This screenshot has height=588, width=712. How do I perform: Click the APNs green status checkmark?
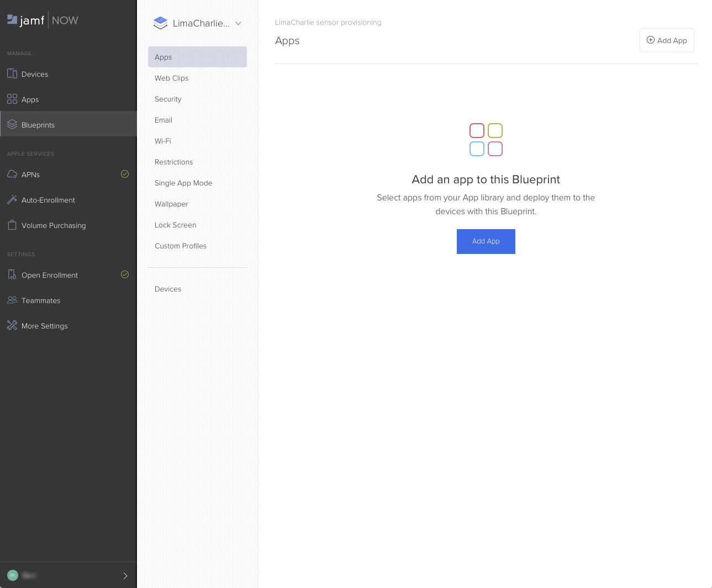pyautogui.click(x=125, y=174)
